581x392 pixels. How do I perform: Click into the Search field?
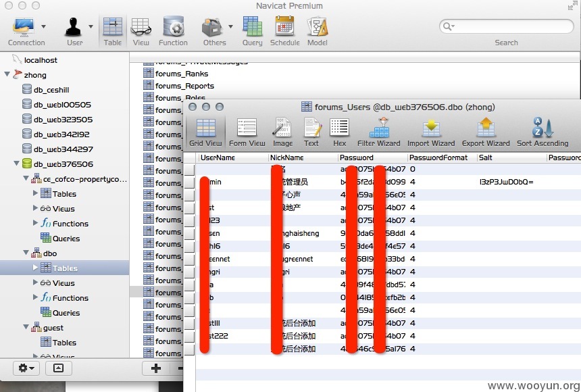click(506, 26)
